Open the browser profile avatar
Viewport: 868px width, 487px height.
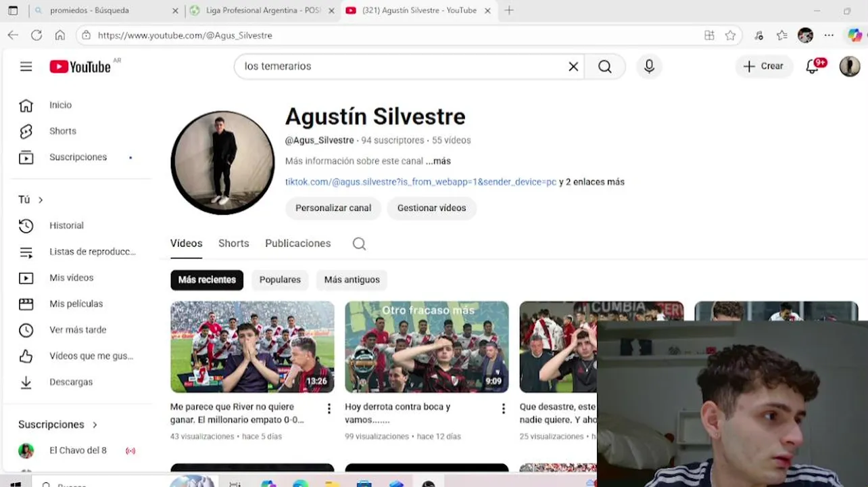click(805, 35)
